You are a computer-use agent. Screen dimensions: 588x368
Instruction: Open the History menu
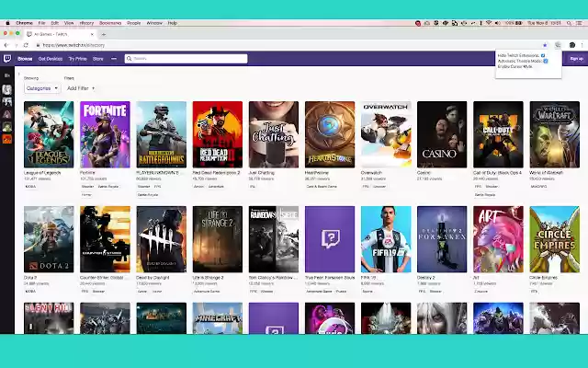pyautogui.click(x=86, y=23)
